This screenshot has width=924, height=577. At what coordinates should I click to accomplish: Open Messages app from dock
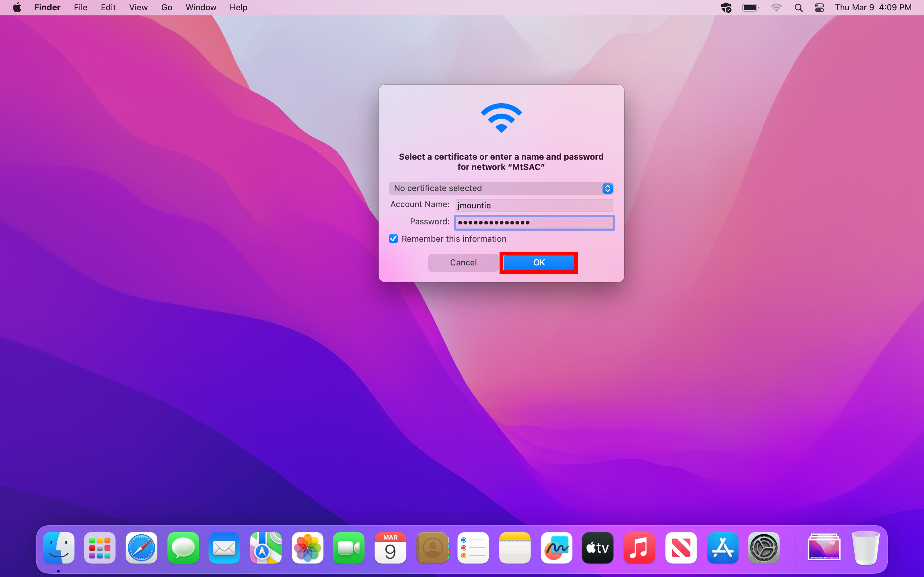pos(183,548)
